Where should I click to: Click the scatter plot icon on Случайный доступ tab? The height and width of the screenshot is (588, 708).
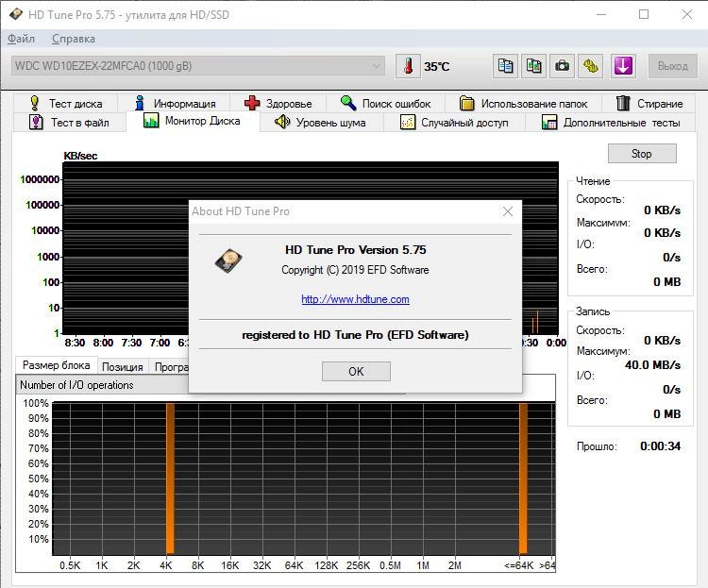point(408,122)
